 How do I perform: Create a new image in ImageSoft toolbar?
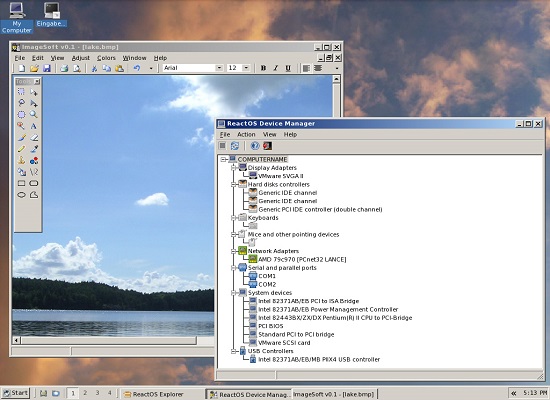22,68
